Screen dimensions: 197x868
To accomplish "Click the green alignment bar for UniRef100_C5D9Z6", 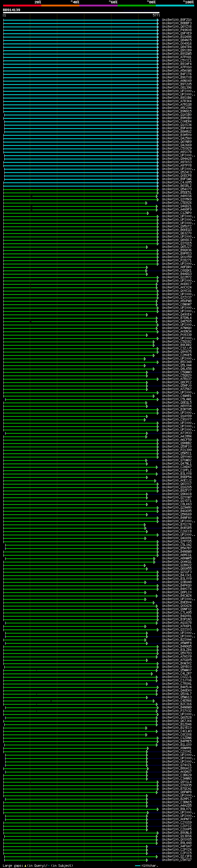I will pyautogui.click(x=74, y=203).
